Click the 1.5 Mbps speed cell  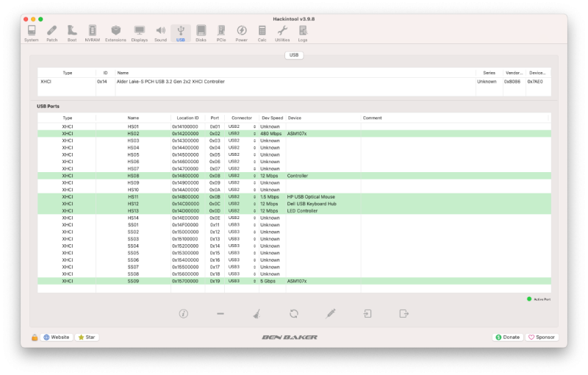coord(270,197)
